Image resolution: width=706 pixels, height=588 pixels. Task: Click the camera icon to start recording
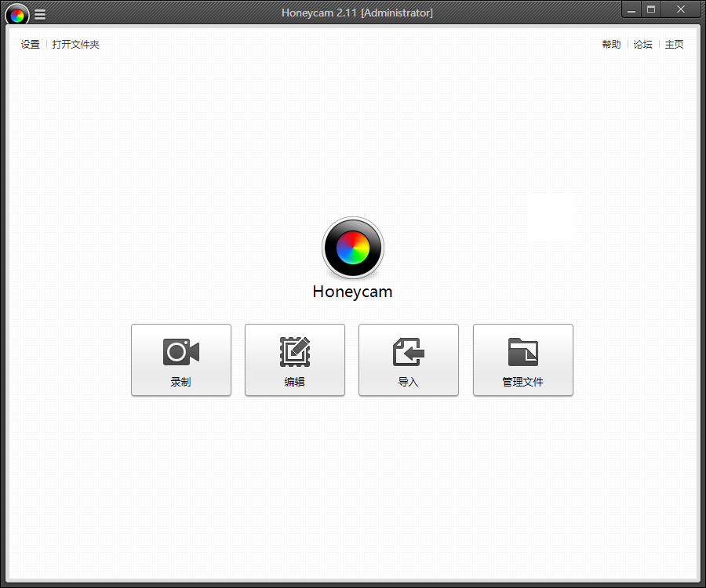[180, 352]
